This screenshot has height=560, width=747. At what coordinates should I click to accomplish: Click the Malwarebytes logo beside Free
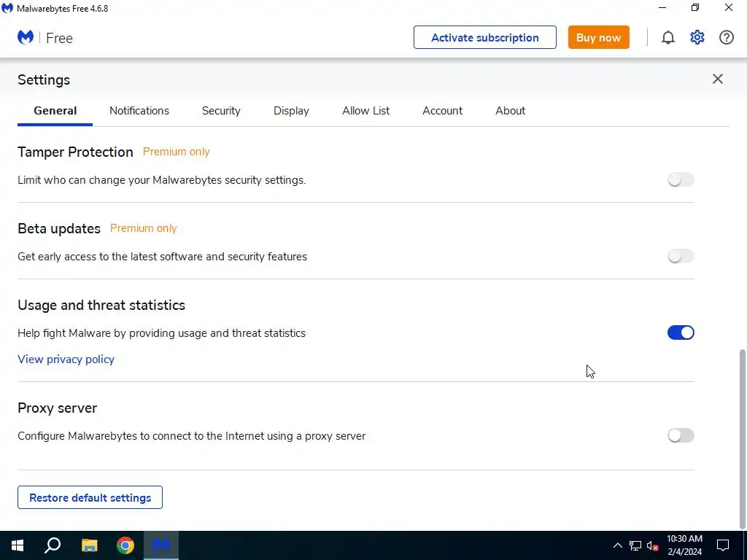pyautogui.click(x=26, y=37)
